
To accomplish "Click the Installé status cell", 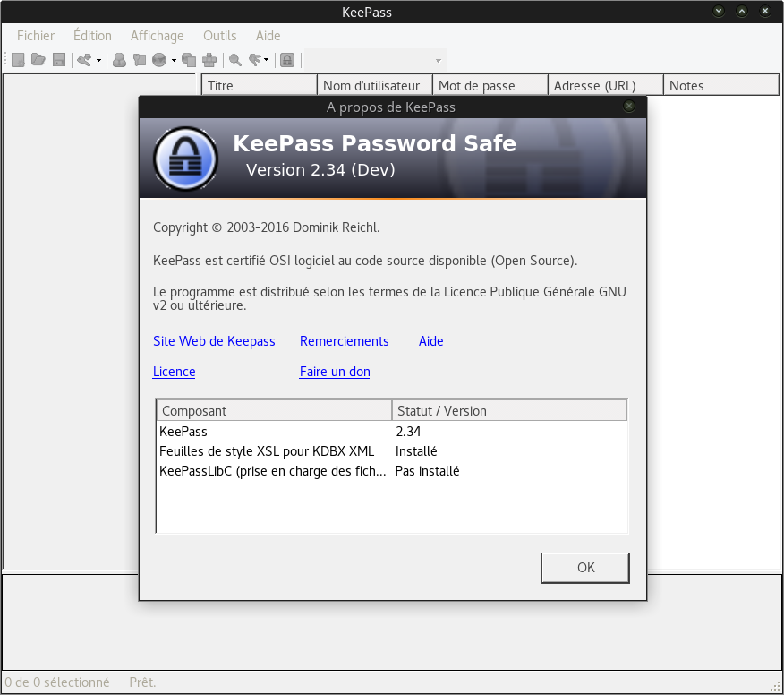I will click(x=416, y=451).
